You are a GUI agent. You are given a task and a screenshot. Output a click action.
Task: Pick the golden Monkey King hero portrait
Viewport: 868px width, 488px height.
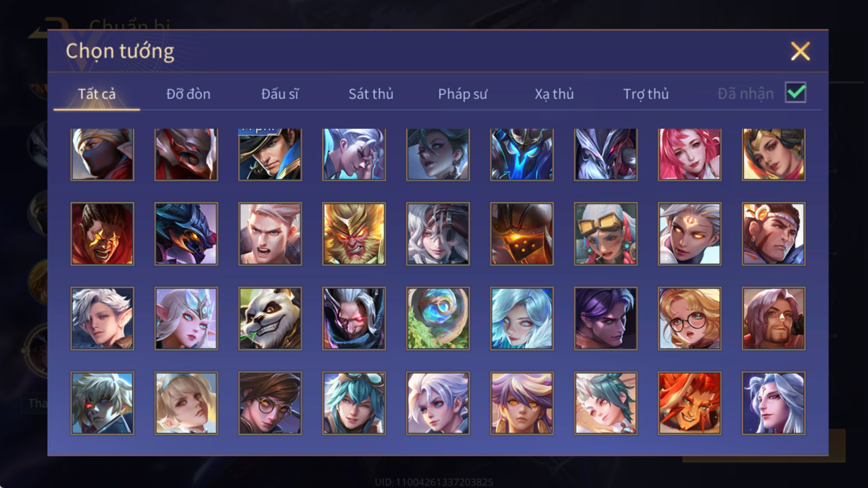pyautogui.click(x=354, y=234)
